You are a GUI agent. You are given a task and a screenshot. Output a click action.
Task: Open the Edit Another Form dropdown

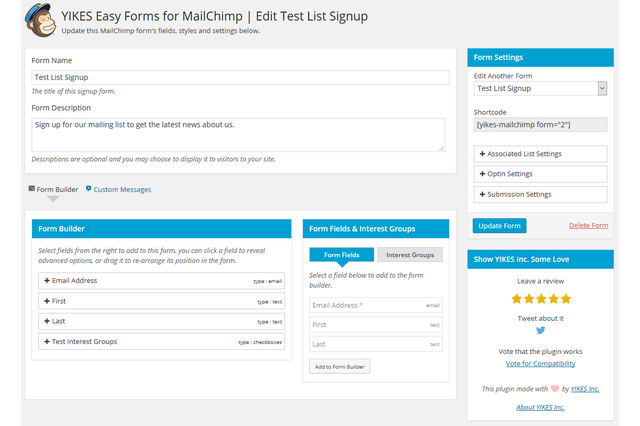tap(540, 89)
